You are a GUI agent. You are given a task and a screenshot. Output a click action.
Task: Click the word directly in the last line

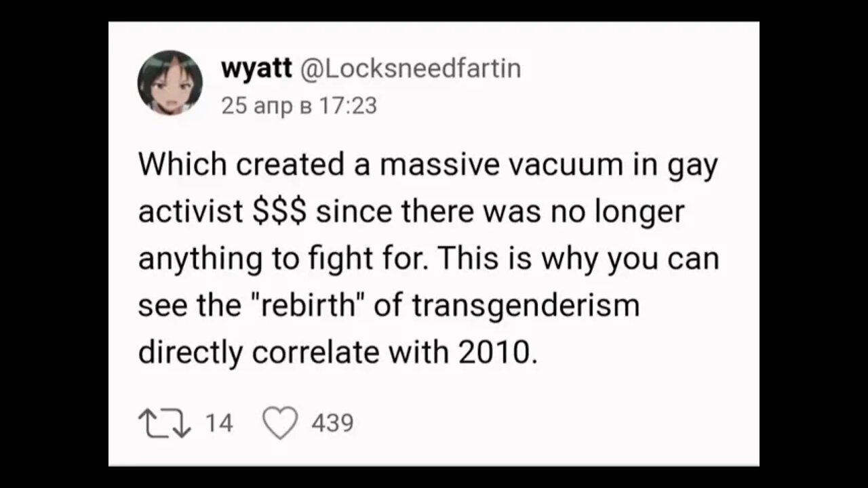point(191,352)
